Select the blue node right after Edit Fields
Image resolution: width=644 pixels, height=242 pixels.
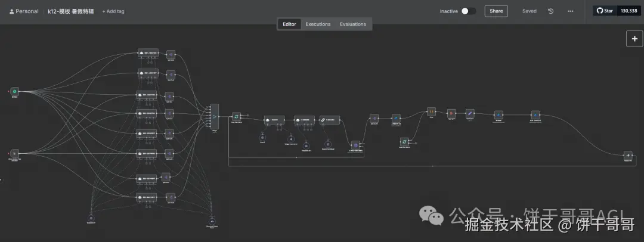(499, 115)
